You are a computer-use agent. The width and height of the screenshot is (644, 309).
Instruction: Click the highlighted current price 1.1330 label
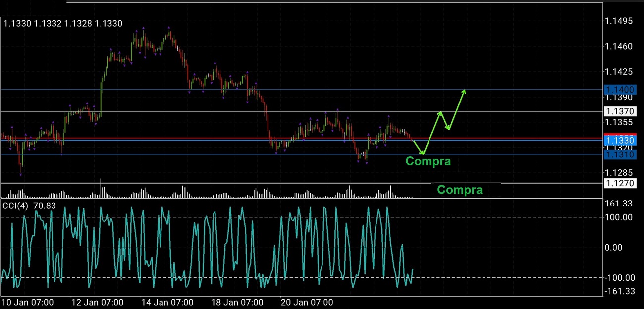tap(619, 141)
